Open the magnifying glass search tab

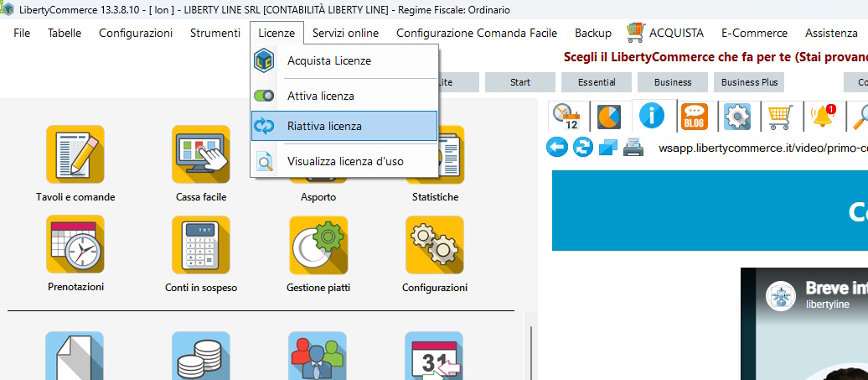coord(860,117)
